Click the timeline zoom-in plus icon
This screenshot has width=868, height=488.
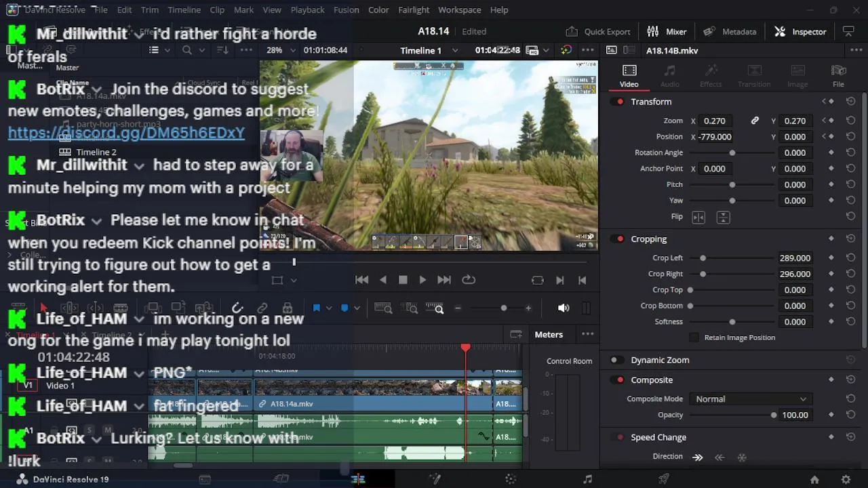528,308
